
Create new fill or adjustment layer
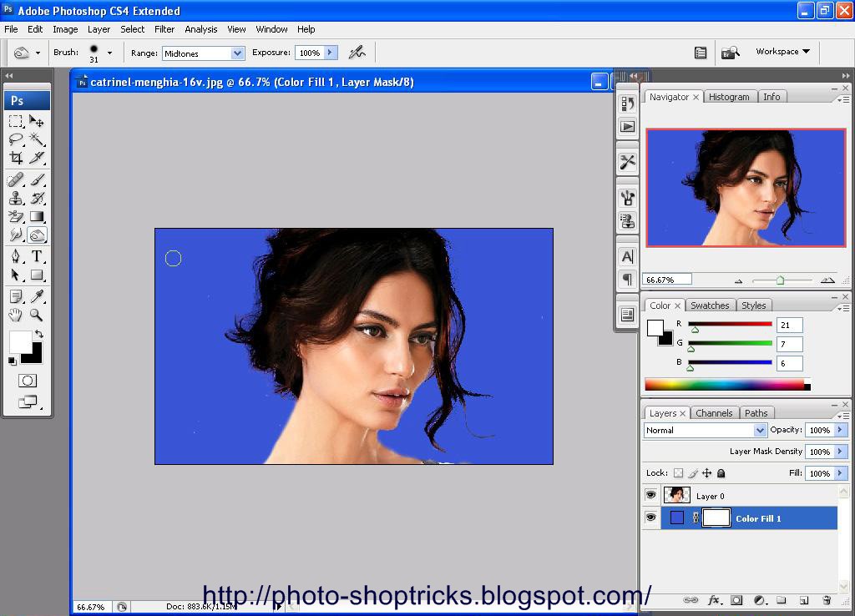[x=760, y=600]
